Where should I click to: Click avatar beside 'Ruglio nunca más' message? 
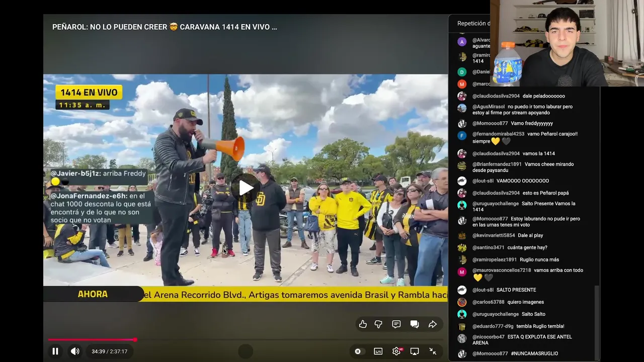tap(462, 259)
